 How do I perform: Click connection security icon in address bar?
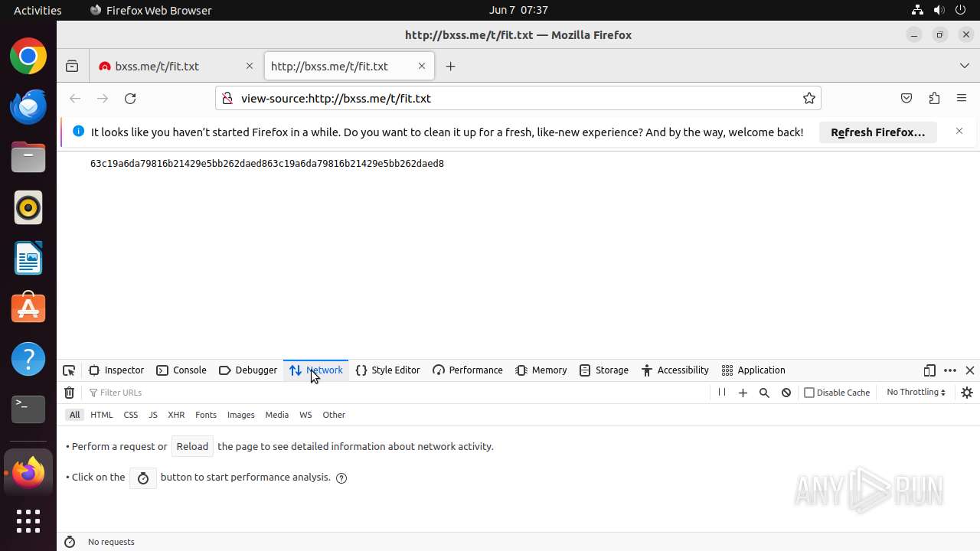(227, 98)
